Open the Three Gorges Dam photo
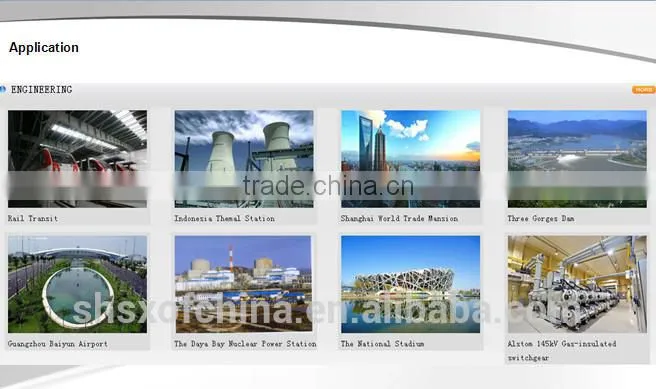656x389 pixels. [577, 159]
